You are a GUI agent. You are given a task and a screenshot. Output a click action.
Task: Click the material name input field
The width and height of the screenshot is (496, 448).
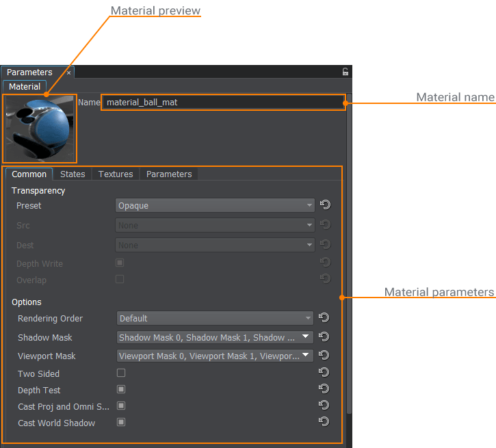coord(222,103)
